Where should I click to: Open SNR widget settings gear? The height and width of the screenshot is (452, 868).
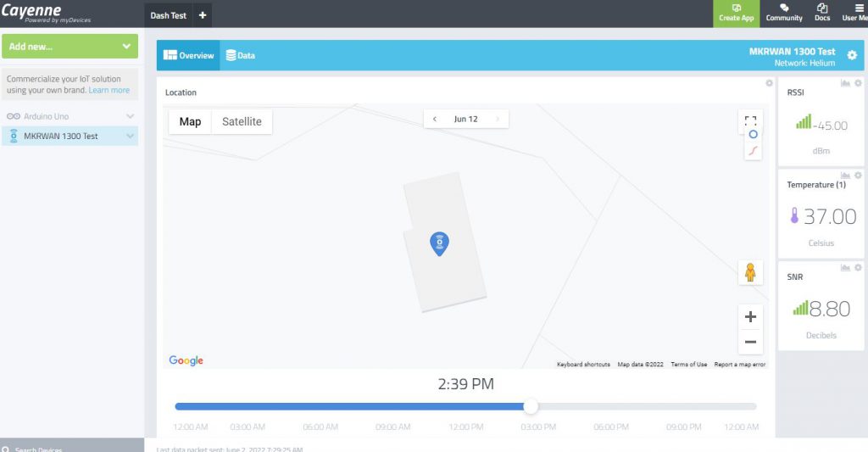[858, 267]
